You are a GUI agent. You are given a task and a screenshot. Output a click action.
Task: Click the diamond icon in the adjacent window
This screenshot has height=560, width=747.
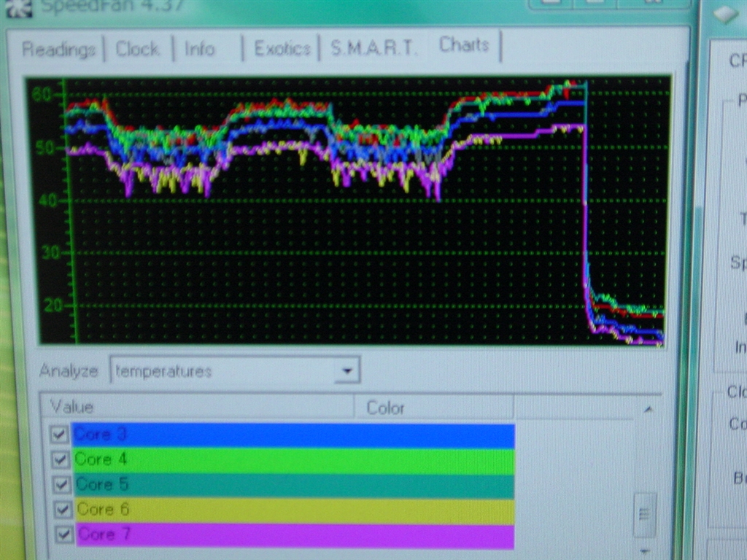(726, 14)
